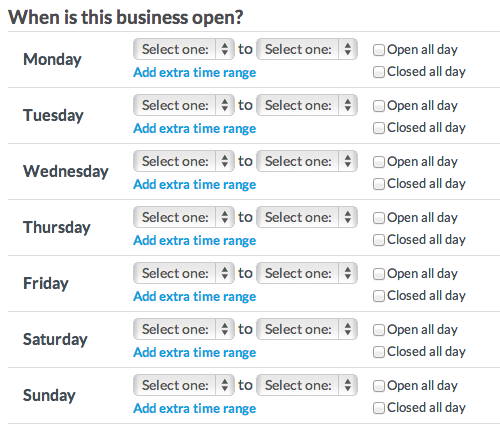The image size is (500, 432).
Task: Open Friday closing time dropdown
Action: [x=307, y=273]
